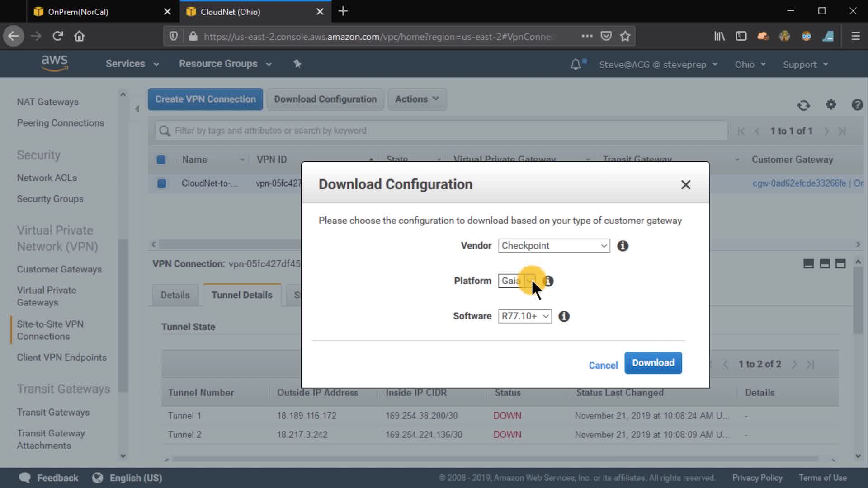Image resolution: width=868 pixels, height=488 pixels.
Task: Click the pin shortcut icon in the AWS navigation bar
Action: pos(297,64)
